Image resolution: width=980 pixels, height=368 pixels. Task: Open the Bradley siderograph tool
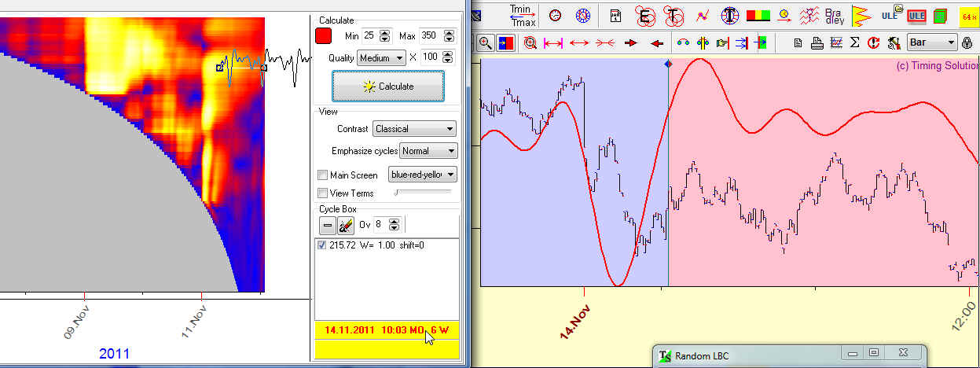pyautogui.click(x=834, y=15)
